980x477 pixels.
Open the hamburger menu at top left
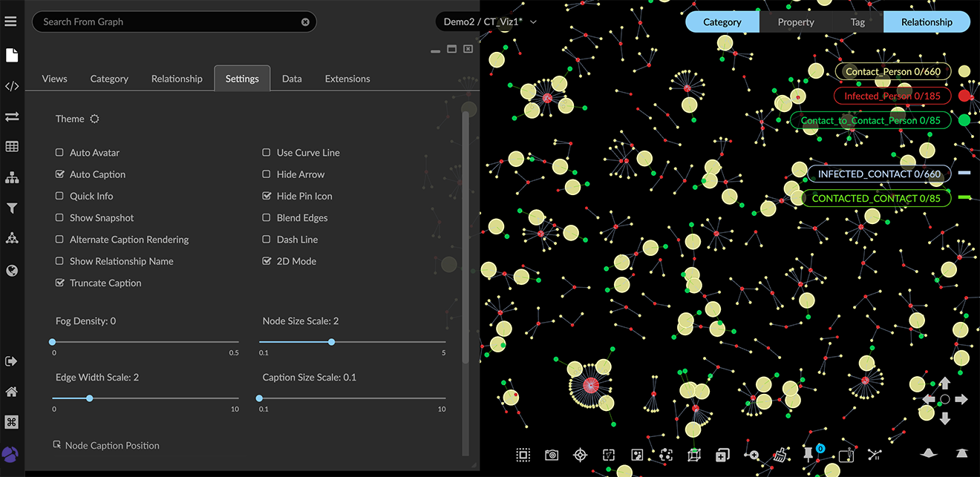(10, 22)
